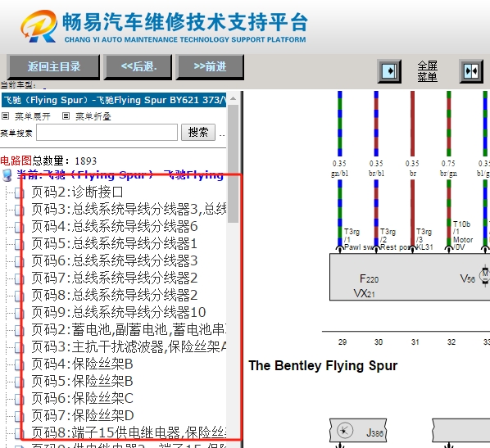Click the J386 control unit box

358,431
